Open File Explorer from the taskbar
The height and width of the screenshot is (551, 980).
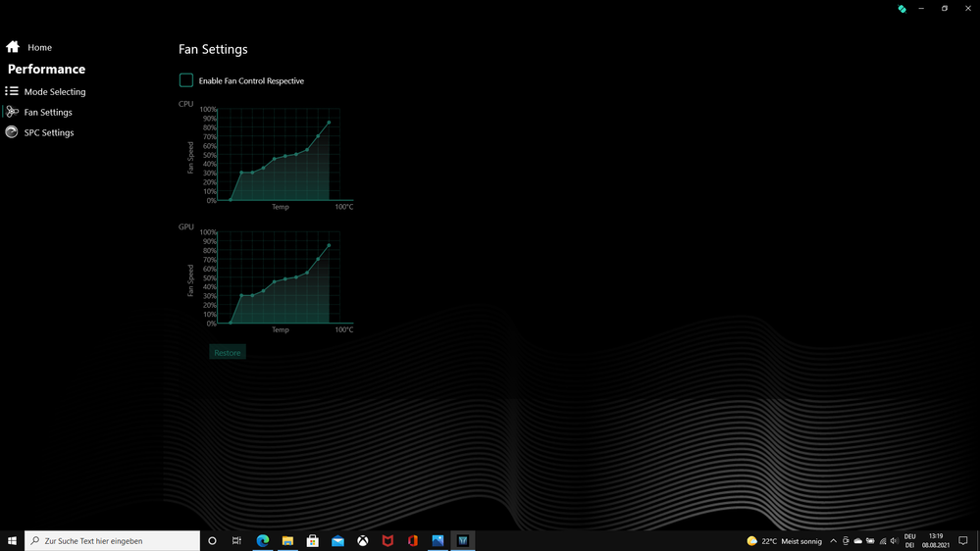(287, 540)
